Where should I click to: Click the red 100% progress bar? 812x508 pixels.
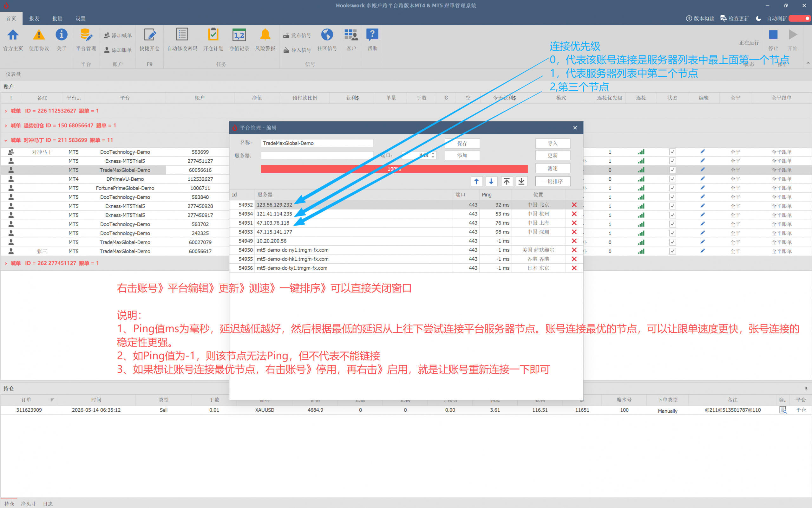394,169
